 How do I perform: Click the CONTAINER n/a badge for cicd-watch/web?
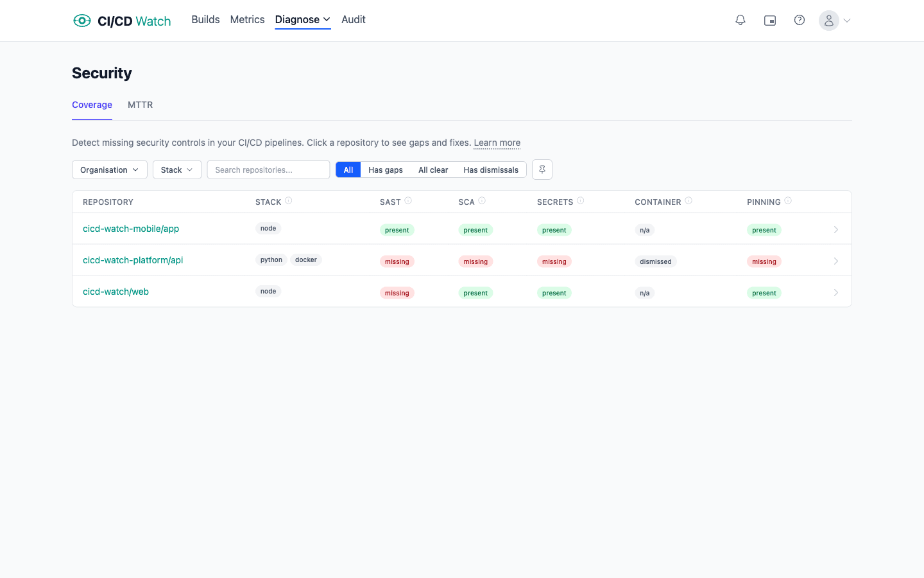click(645, 293)
